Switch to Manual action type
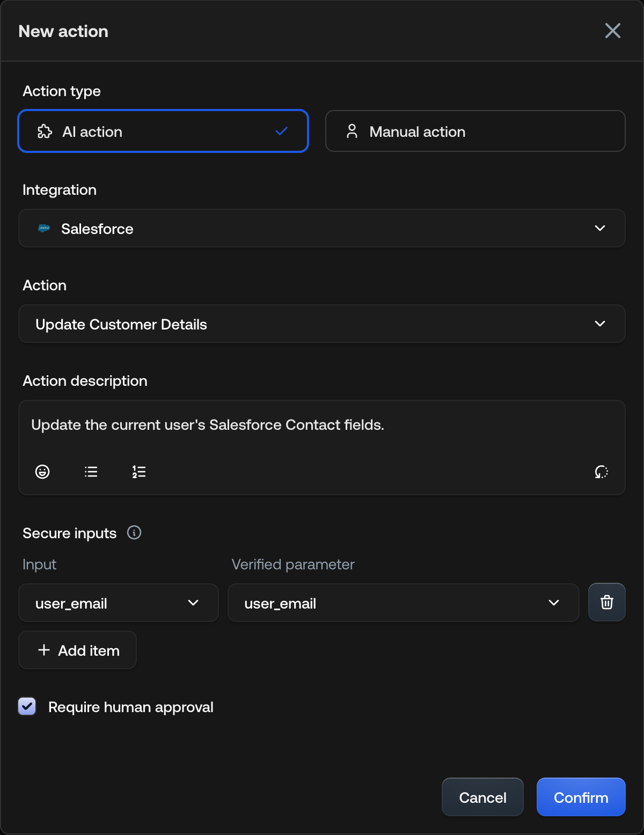The image size is (644, 835). coord(475,131)
